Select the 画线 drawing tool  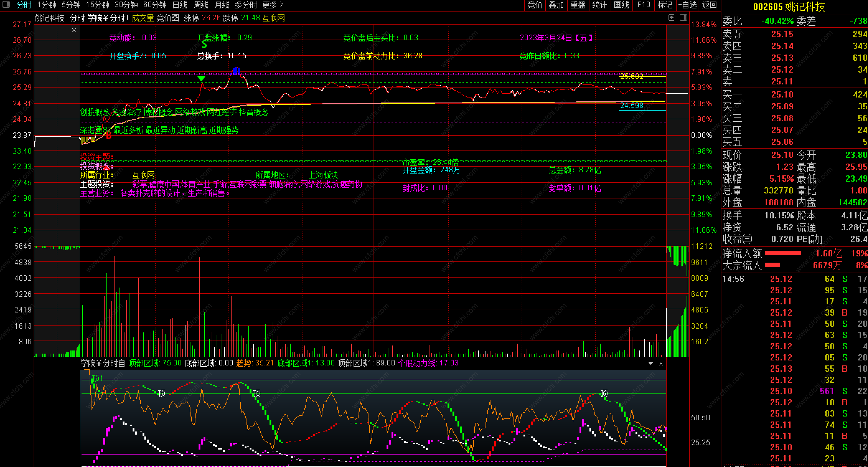pyautogui.click(x=621, y=5)
